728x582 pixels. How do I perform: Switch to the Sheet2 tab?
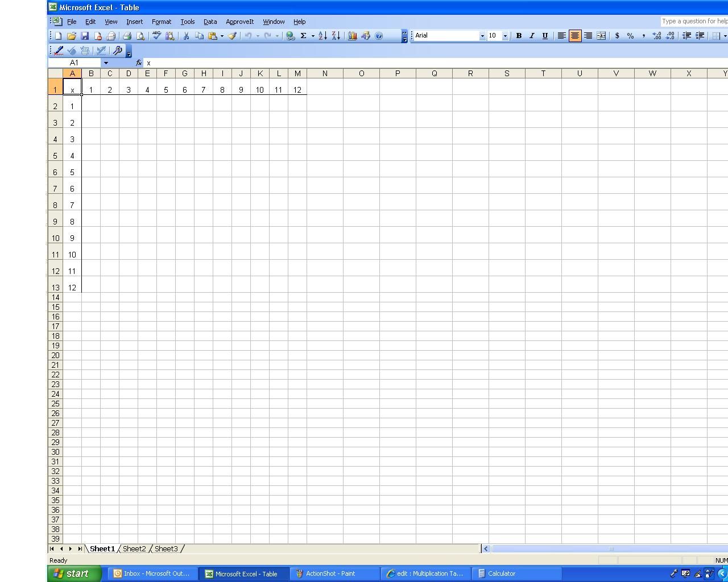point(134,548)
